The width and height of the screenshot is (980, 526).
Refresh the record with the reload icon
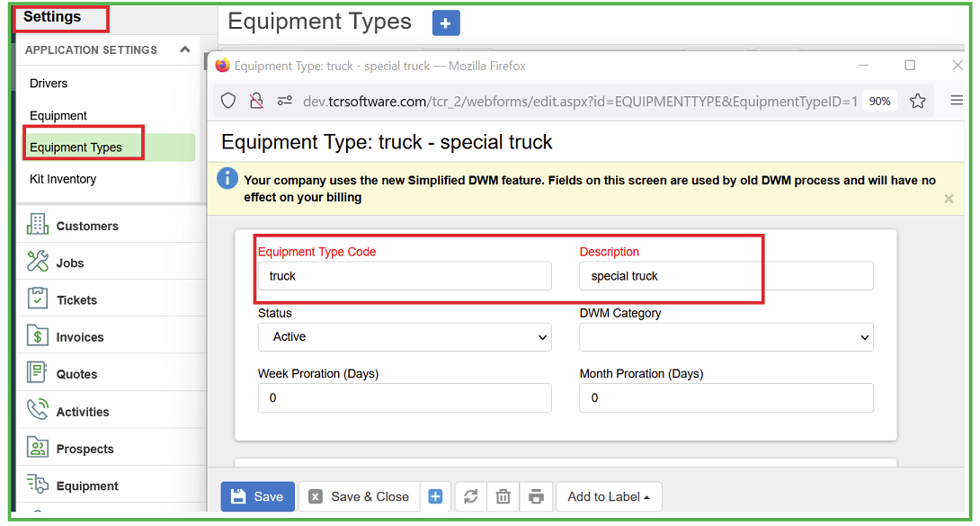pyautogui.click(x=470, y=496)
